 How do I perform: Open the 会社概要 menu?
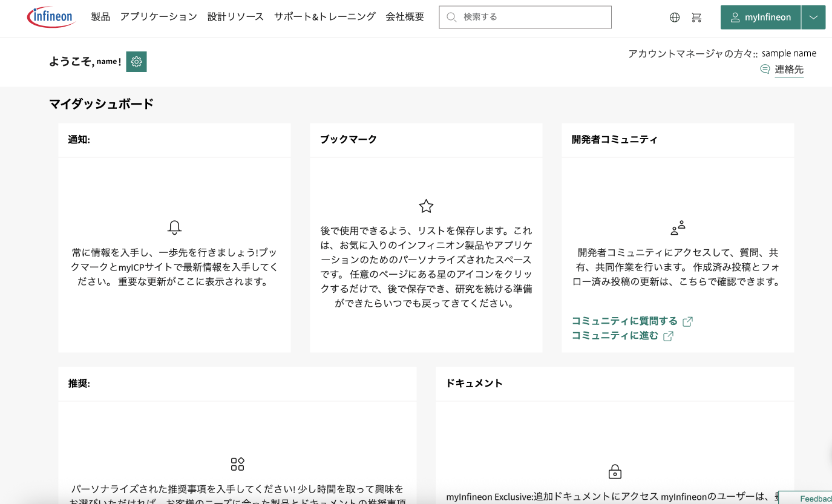pyautogui.click(x=405, y=17)
